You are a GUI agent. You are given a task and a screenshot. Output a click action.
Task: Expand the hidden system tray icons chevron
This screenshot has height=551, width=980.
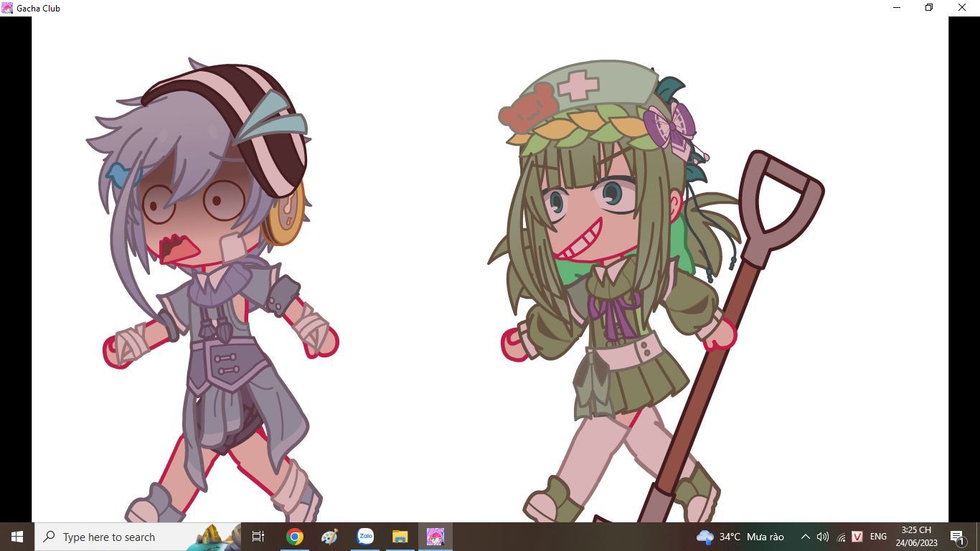[x=805, y=537]
